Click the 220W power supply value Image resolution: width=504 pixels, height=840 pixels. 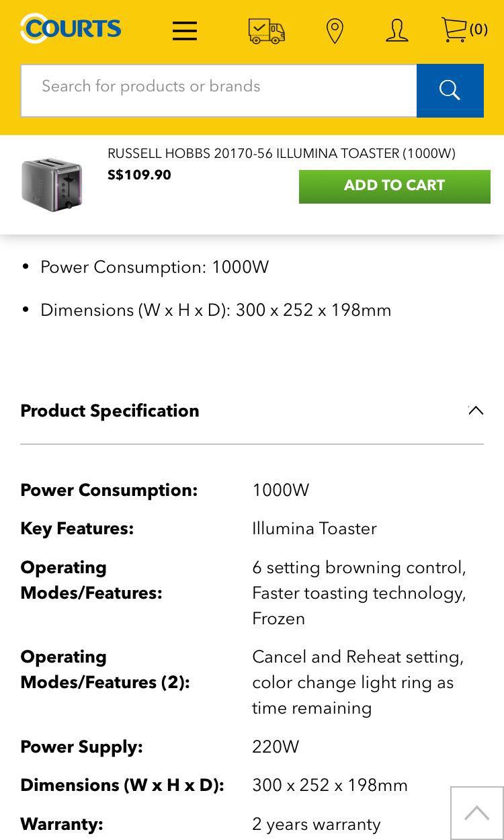coord(276,747)
